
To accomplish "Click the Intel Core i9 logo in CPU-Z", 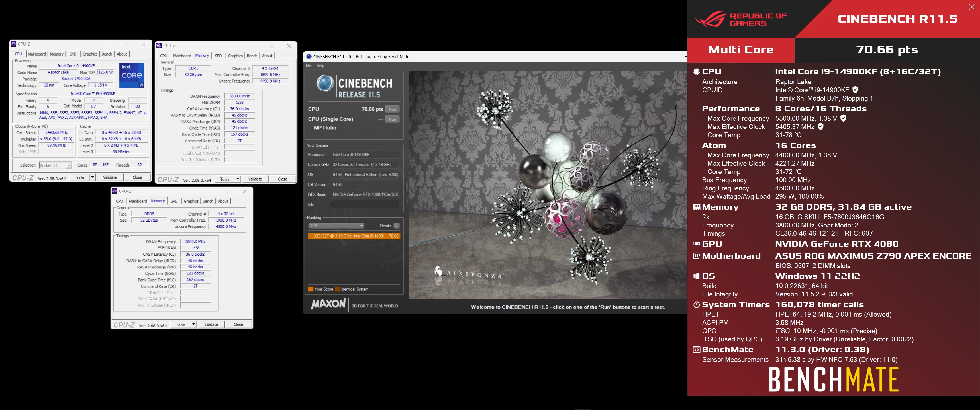I will click(132, 75).
